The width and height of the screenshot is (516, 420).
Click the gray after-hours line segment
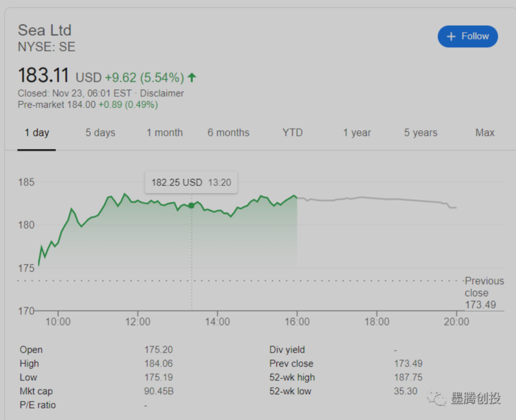click(378, 199)
